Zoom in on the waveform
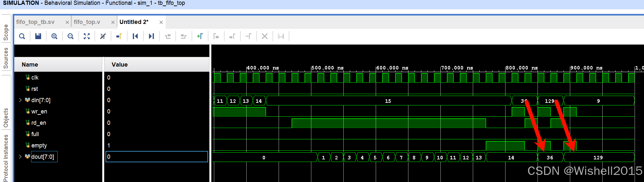 pyautogui.click(x=54, y=36)
